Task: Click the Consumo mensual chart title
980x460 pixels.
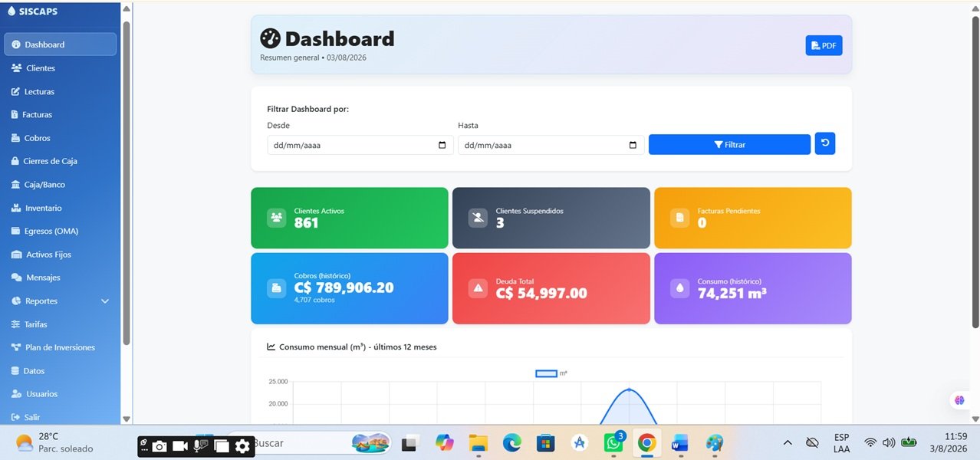Action: [x=357, y=347]
